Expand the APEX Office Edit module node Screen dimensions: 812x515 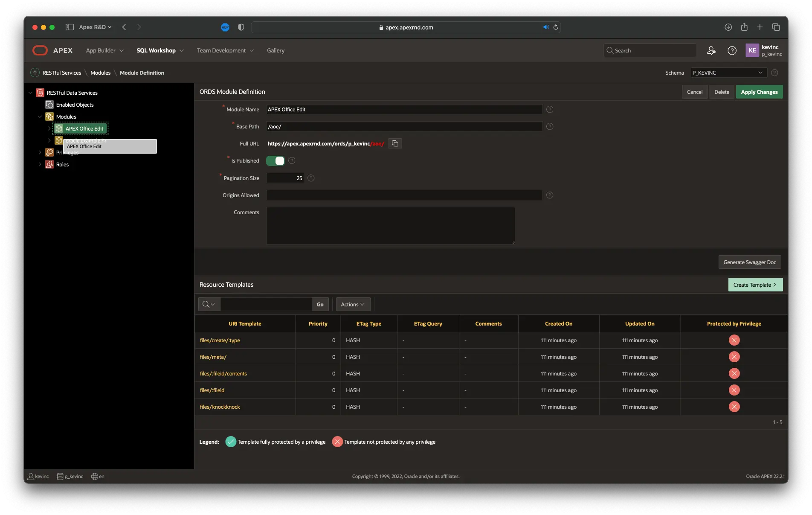click(49, 128)
